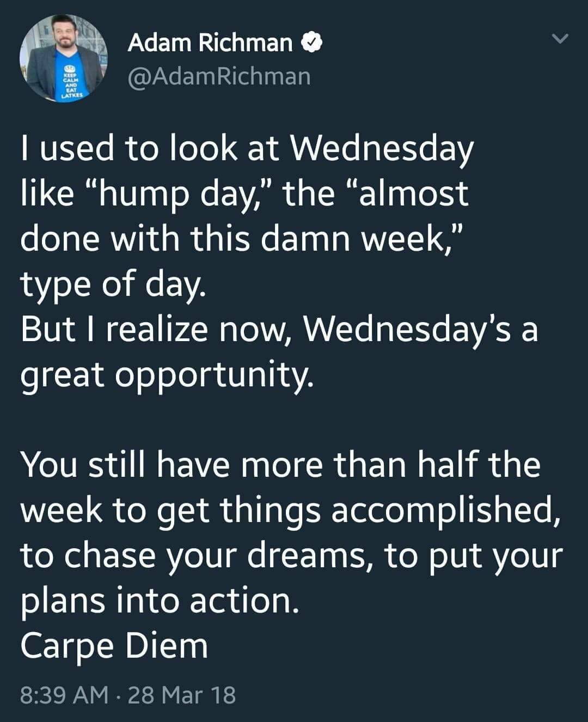Screen dimensions: 588x722
Task: Click the Adam Richman display name
Action: tap(210, 42)
